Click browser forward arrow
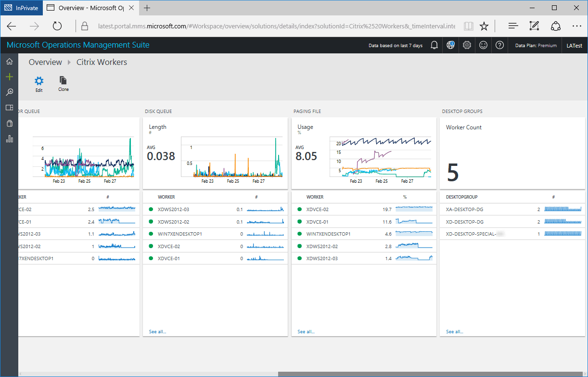 pyautogui.click(x=34, y=26)
